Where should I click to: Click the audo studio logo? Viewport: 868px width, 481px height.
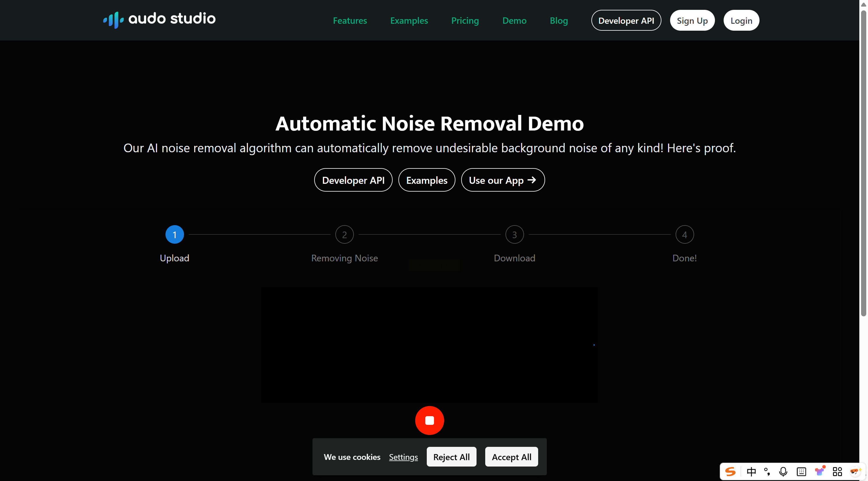(x=159, y=20)
